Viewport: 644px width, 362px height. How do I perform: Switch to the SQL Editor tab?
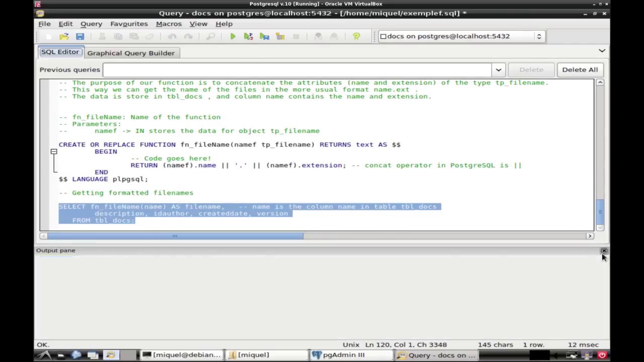[x=60, y=52]
